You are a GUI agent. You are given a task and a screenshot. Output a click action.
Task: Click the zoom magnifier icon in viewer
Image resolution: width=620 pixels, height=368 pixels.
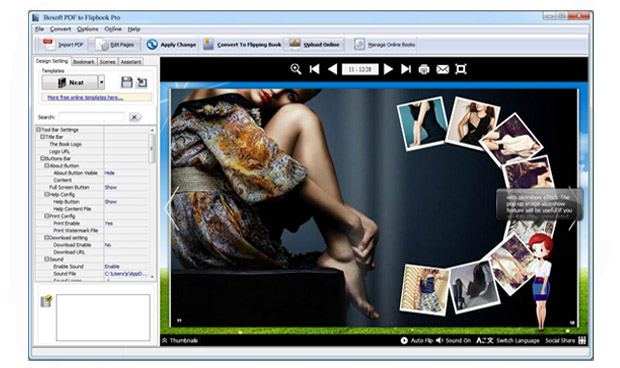295,69
